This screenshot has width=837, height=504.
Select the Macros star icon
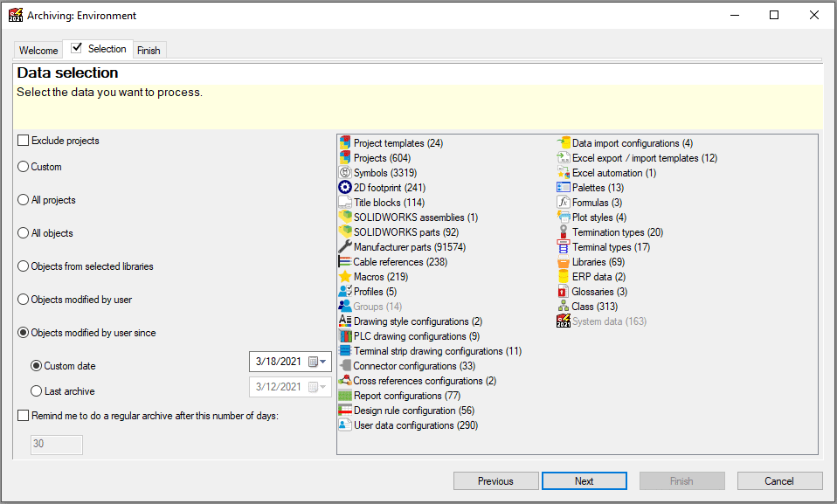[344, 277]
